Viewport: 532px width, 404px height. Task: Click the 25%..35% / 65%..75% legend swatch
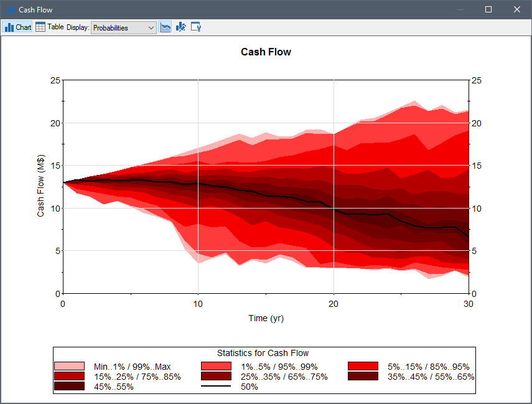coord(216,377)
